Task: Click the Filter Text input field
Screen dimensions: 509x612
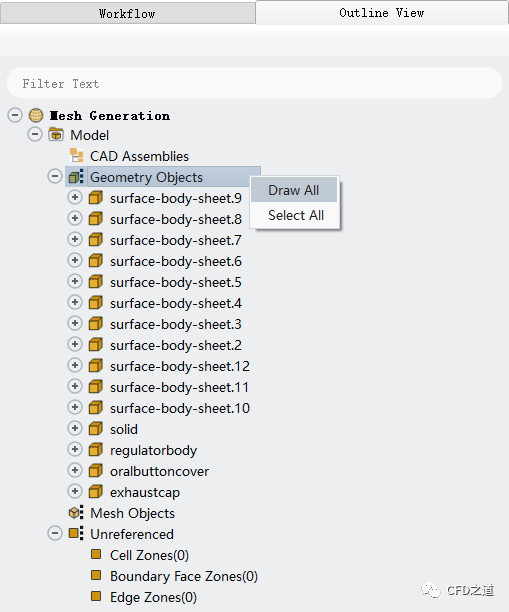Action: click(x=254, y=84)
